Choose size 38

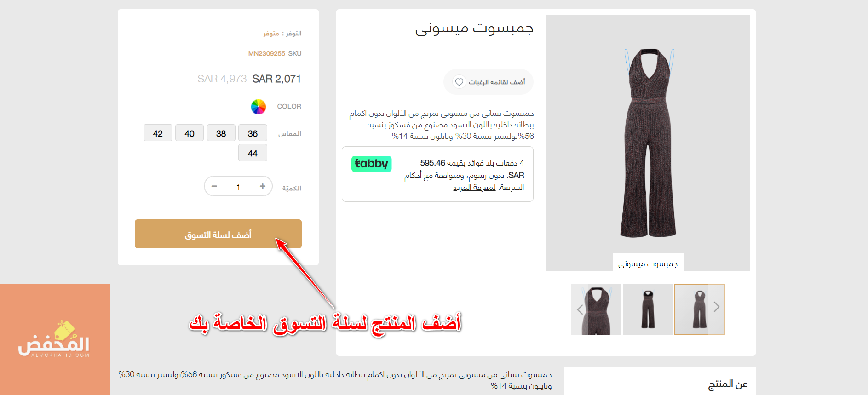click(x=221, y=133)
